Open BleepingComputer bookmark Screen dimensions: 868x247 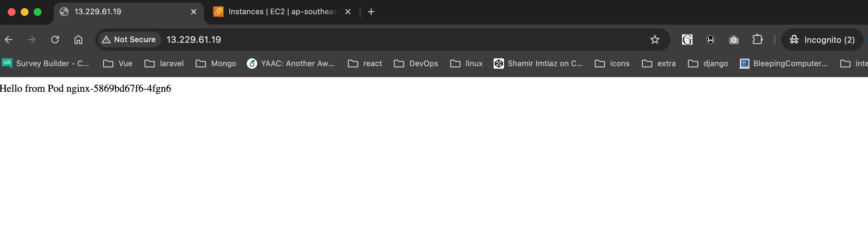click(783, 64)
